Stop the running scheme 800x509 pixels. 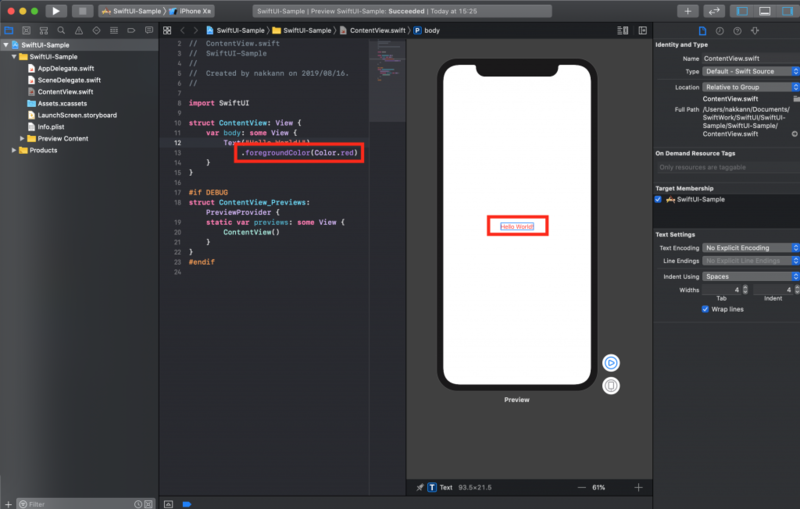point(82,11)
